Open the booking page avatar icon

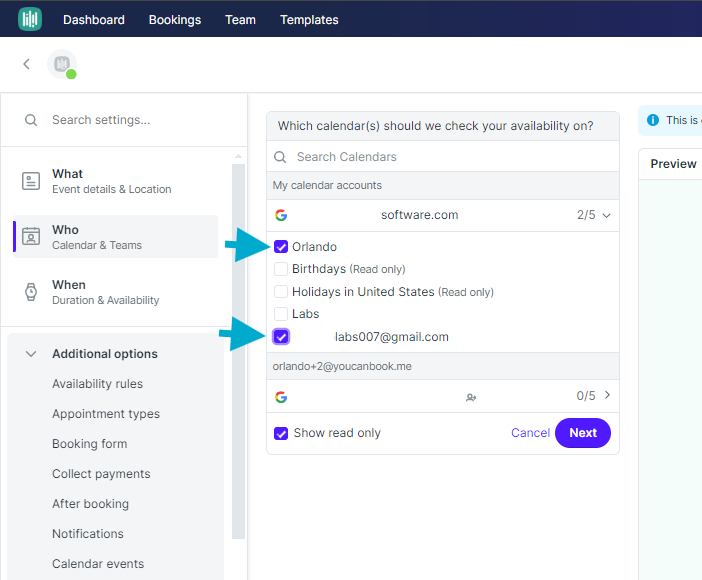62,64
